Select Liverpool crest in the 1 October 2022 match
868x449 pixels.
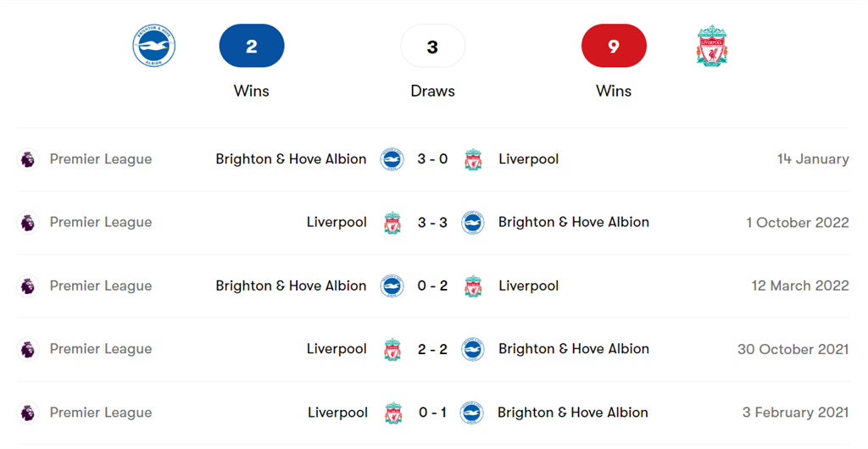point(392,223)
